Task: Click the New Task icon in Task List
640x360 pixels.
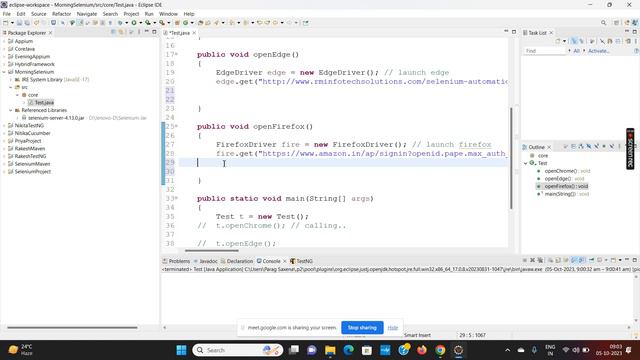Action: point(558,41)
